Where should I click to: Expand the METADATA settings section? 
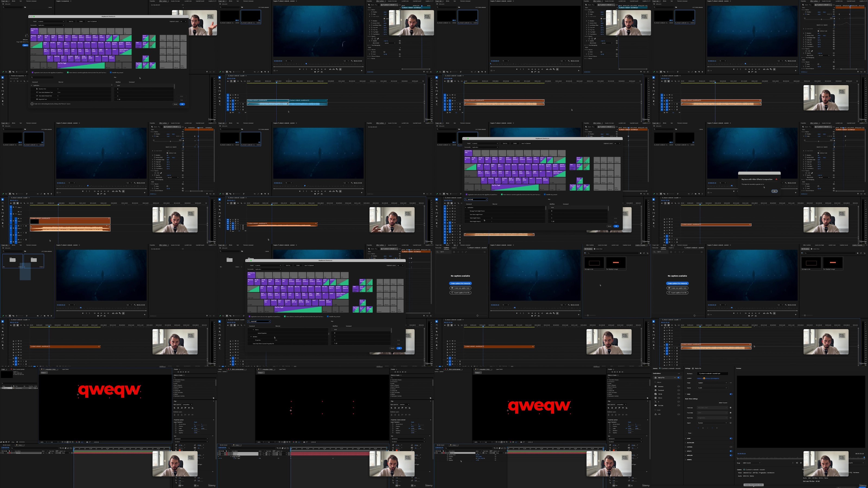[685, 455]
